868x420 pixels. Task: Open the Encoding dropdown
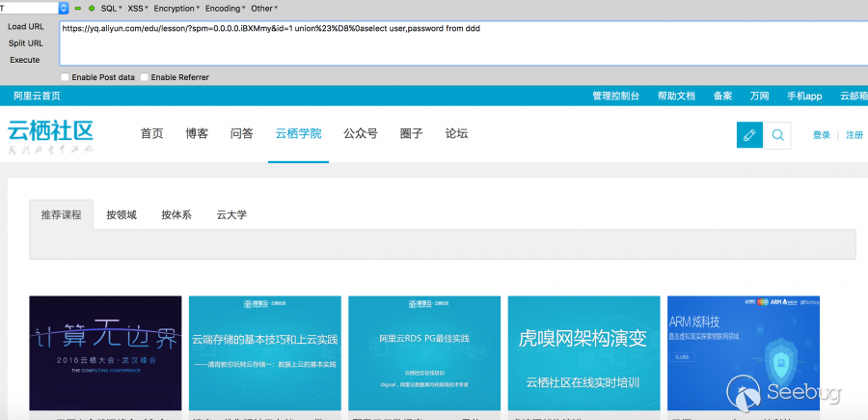225,8
